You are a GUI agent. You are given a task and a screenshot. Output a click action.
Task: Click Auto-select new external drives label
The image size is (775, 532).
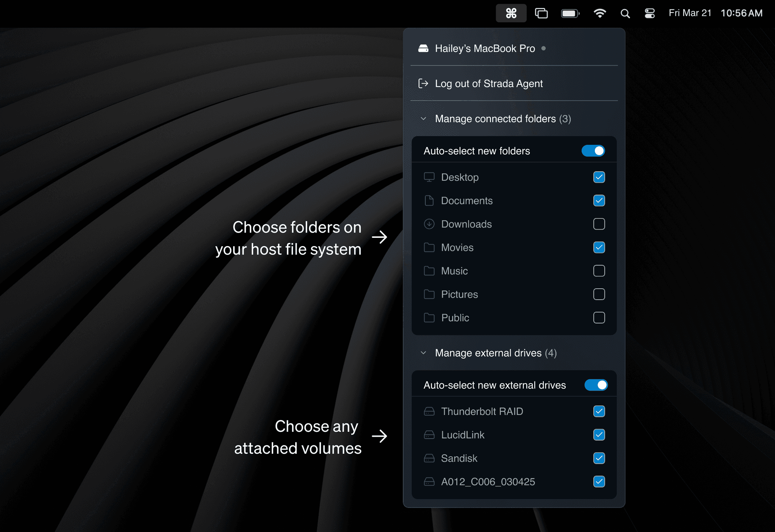[495, 385]
